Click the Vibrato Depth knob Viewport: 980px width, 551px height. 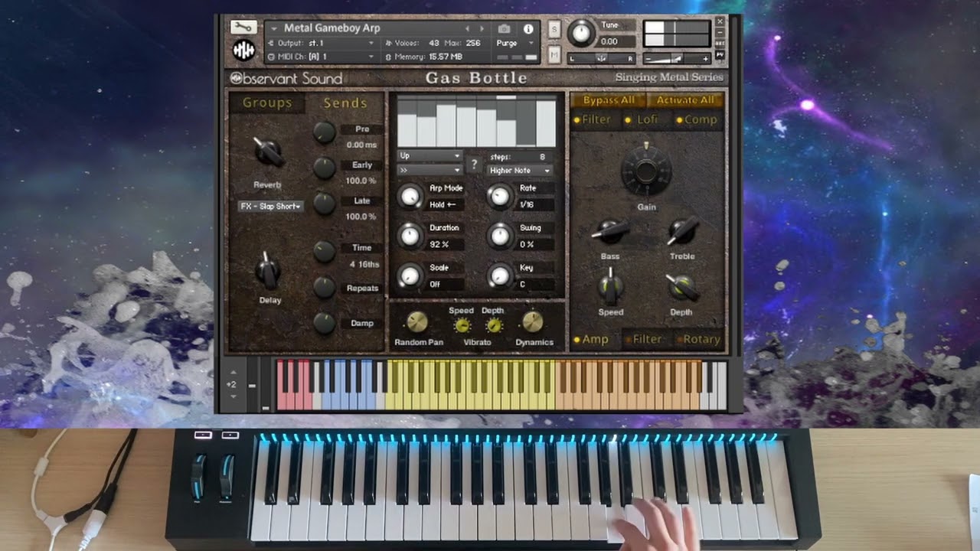pyautogui.click(x=494, y=325)
